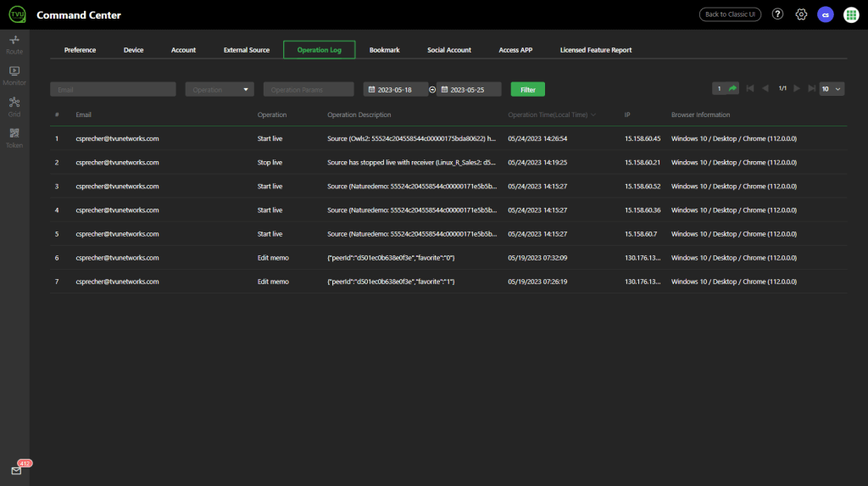This screenshot has width=868, height=486.
Task: Click the green jump-to-page arrow
Action: (x=732, y=88)
